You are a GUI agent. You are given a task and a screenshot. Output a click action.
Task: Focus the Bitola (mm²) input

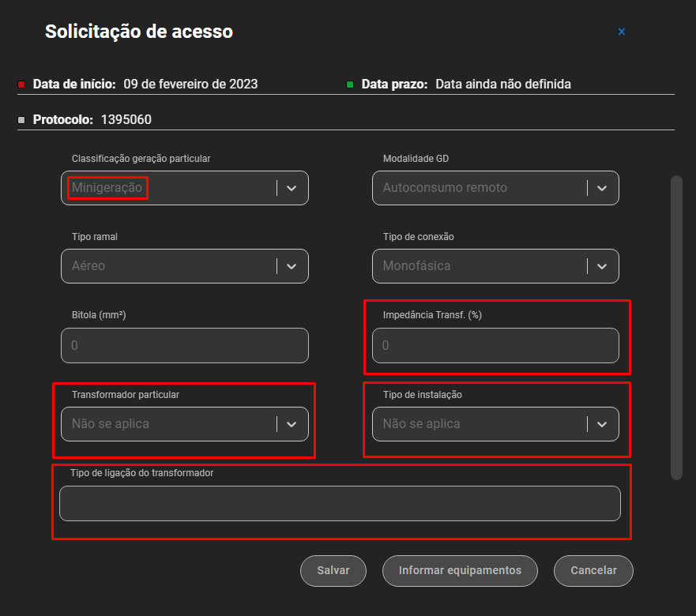(x=185, y=345)
